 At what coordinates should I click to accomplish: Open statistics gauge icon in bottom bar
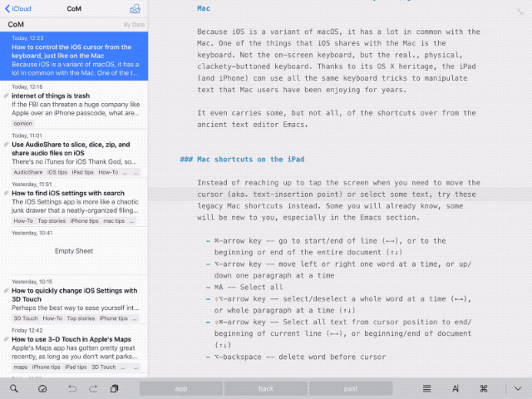click(x=42, y=388)
